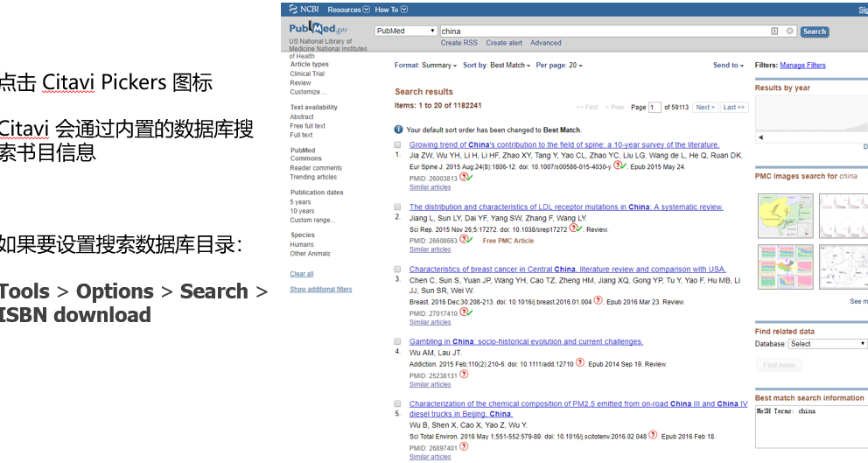Click left arrow on Results by year chart

click(760, 137)
